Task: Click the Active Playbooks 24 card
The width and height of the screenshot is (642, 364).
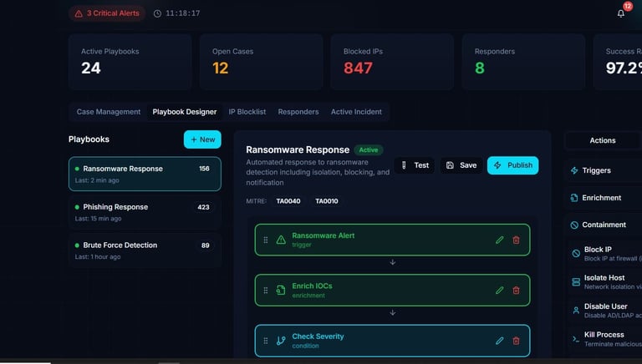Action: coord(130,62)
